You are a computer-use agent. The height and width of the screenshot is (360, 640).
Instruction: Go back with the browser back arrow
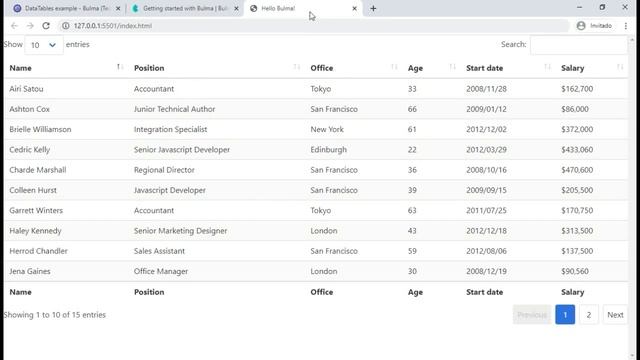click(x=14, y=26)
